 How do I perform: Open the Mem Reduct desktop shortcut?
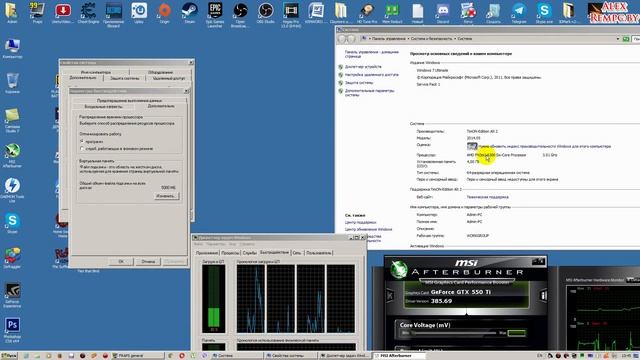pos(392,12)
